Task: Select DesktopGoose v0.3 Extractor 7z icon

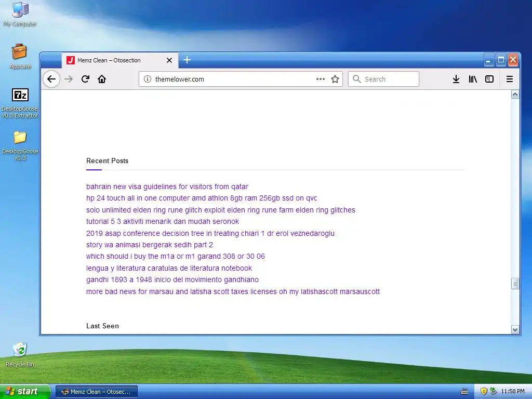Action: click(20, 103)
